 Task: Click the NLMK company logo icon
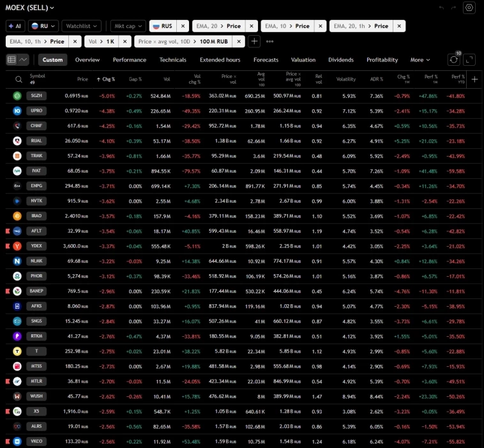click(17, 261)
